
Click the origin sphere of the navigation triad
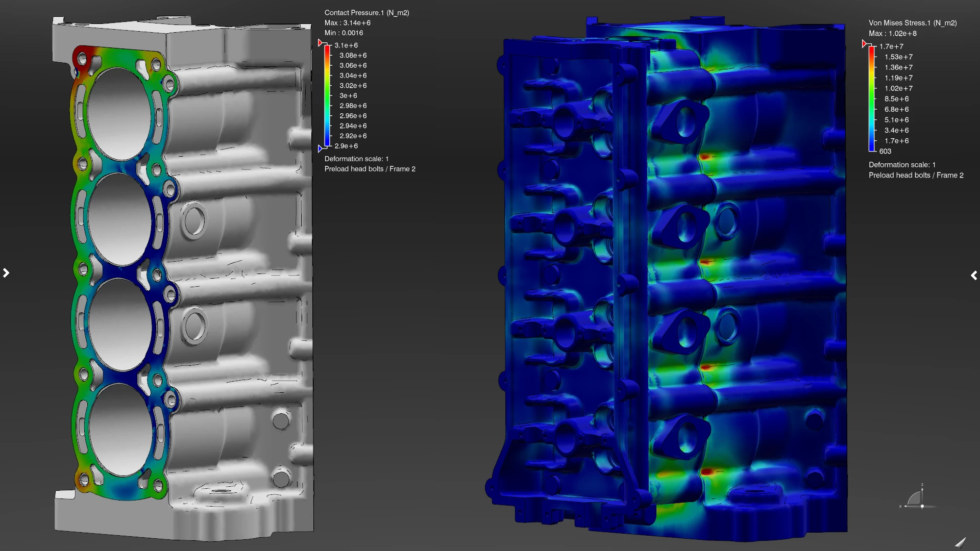(x=922, y=506)
